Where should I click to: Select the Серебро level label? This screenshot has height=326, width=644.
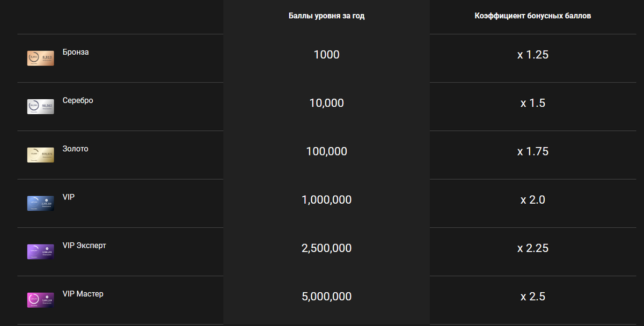click(78, 100)
